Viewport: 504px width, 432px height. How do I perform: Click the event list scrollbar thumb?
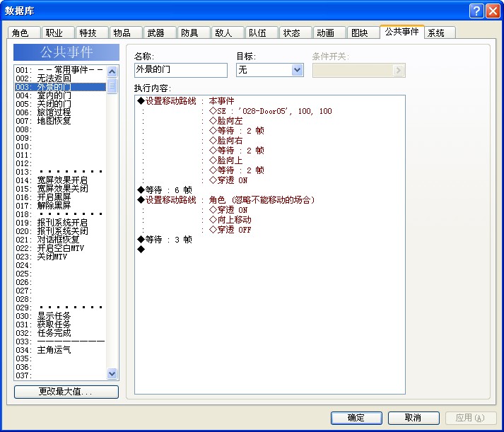point(112,86)
